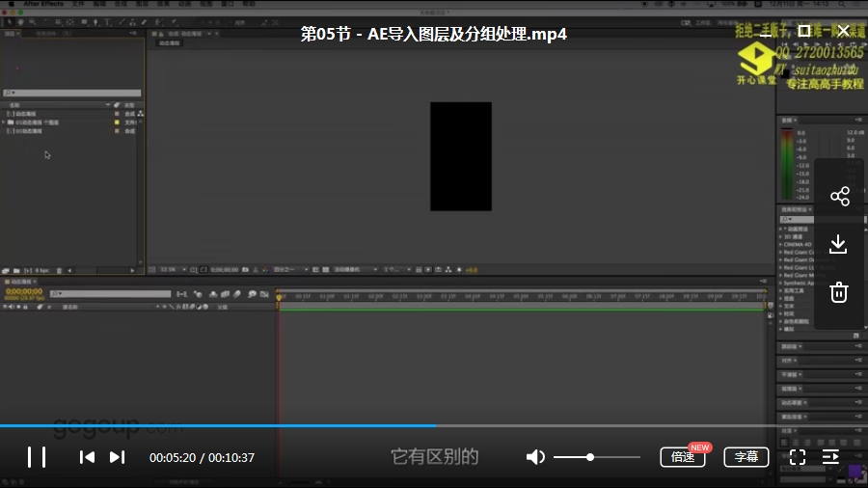Select the Type (T) tool in After Effects
868x488 pixels.
point(107,22)
